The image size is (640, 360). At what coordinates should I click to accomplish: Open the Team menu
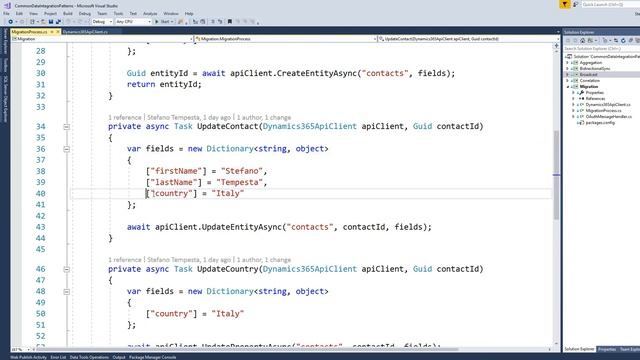pyautogui.click(x=102, y=13)
